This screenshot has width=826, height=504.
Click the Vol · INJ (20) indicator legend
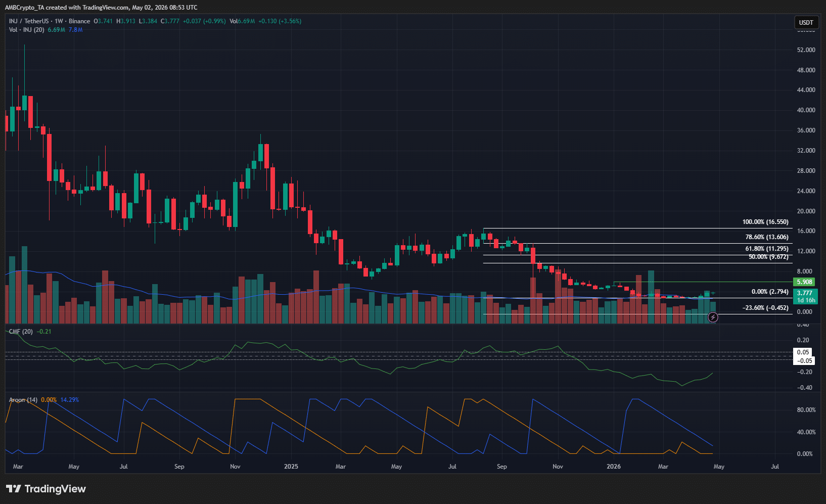[26, 30]
